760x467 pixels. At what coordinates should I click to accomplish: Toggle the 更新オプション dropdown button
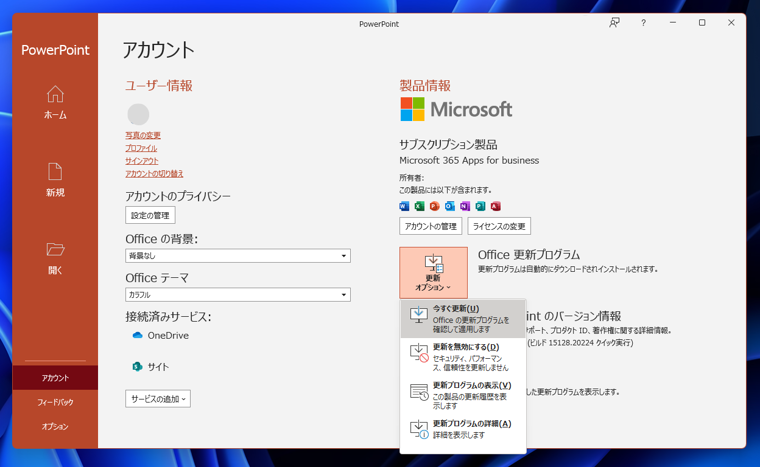point(433,273)
